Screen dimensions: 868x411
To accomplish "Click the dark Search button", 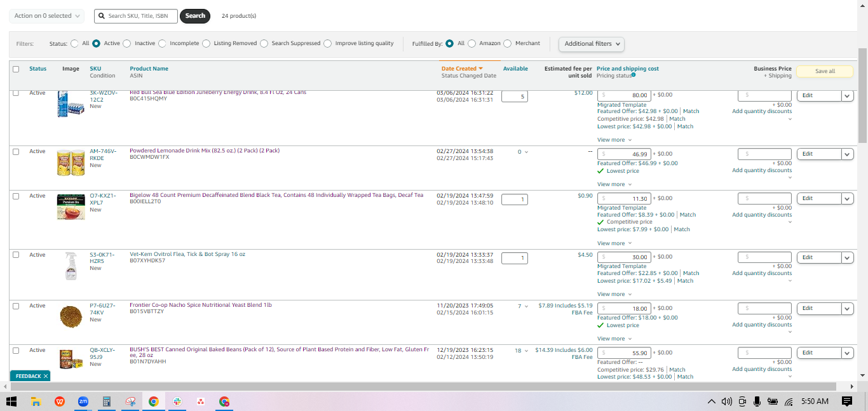I will (x=195, y=16).
